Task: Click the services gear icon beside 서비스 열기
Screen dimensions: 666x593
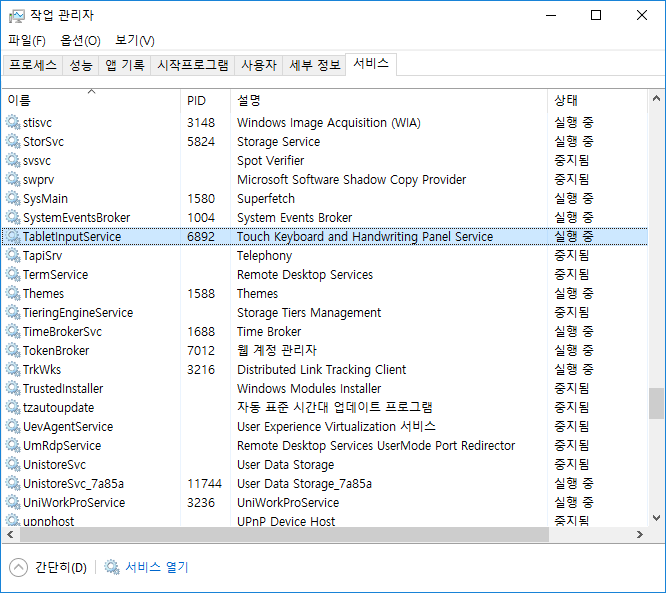Action: pos(112,567)
